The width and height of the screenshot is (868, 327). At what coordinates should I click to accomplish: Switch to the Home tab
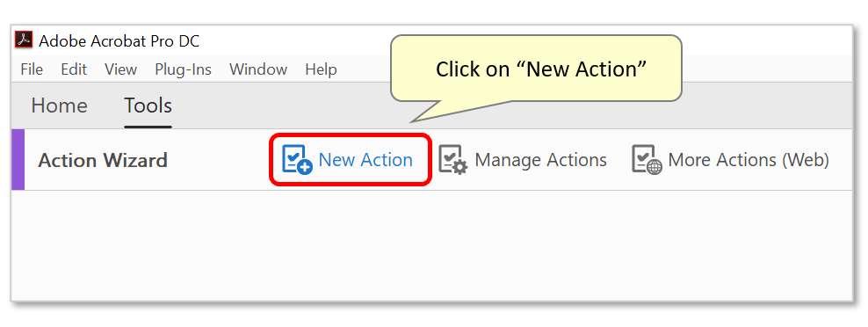(x=59, y=105)
